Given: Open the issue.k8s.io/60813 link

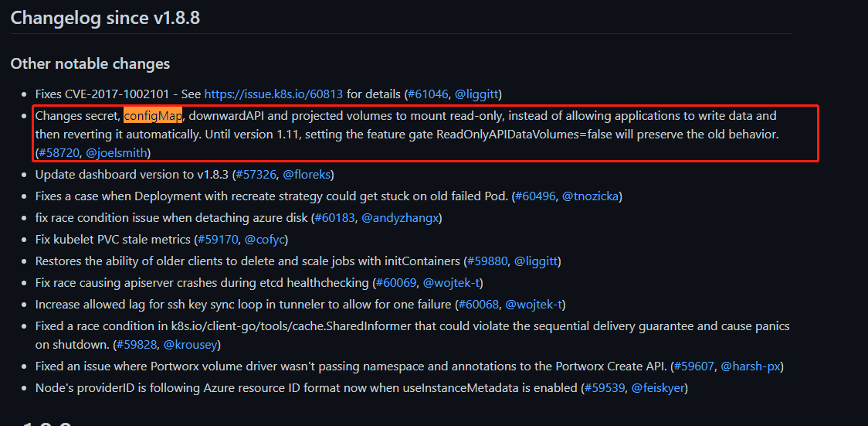Looking at the screenshot, I should click(273, 94).
